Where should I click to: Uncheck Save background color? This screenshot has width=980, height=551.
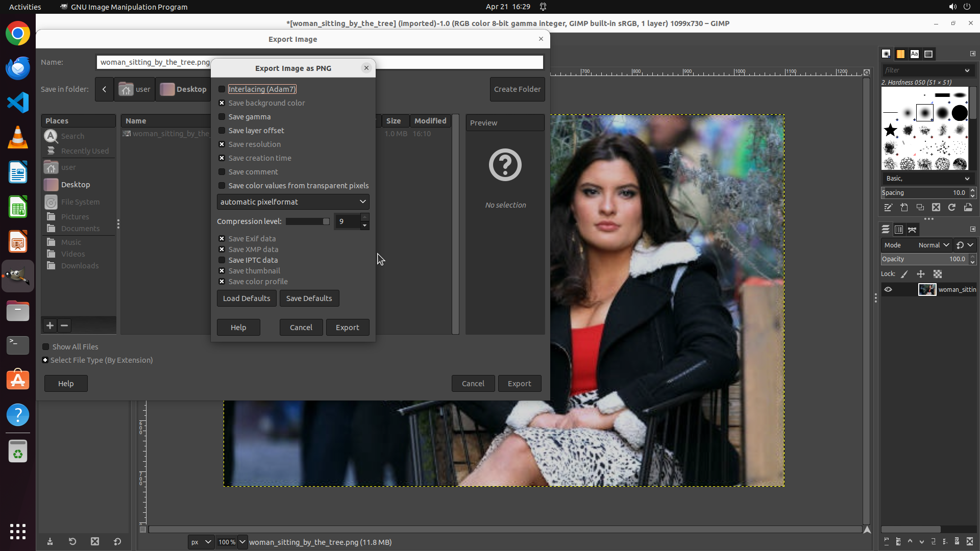click(x=222, y=103)
